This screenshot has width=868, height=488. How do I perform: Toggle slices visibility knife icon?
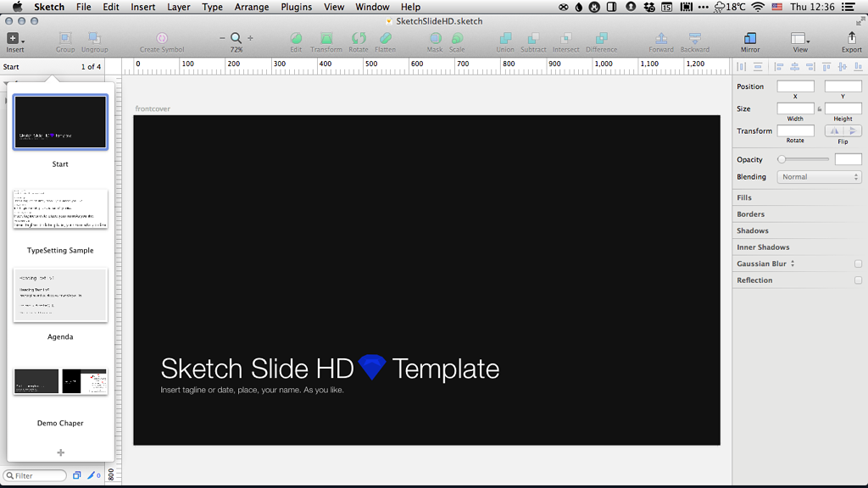93,475
